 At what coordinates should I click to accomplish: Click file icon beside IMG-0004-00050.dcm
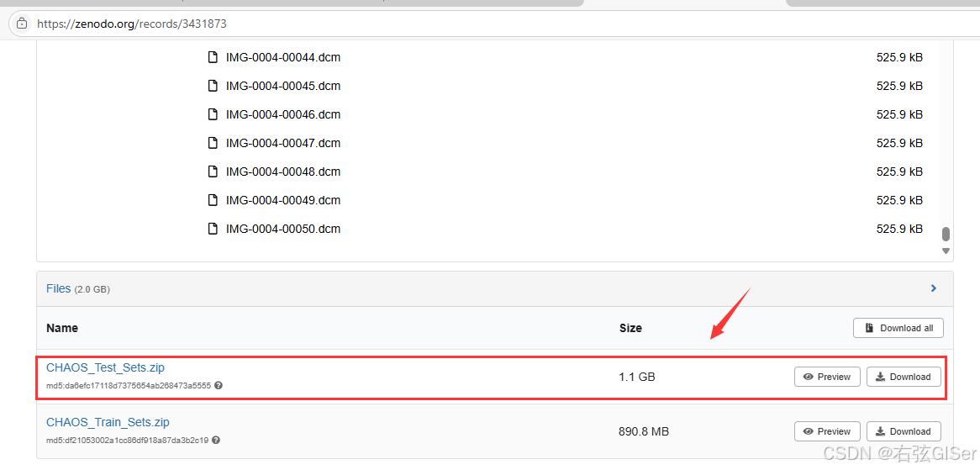213,229
